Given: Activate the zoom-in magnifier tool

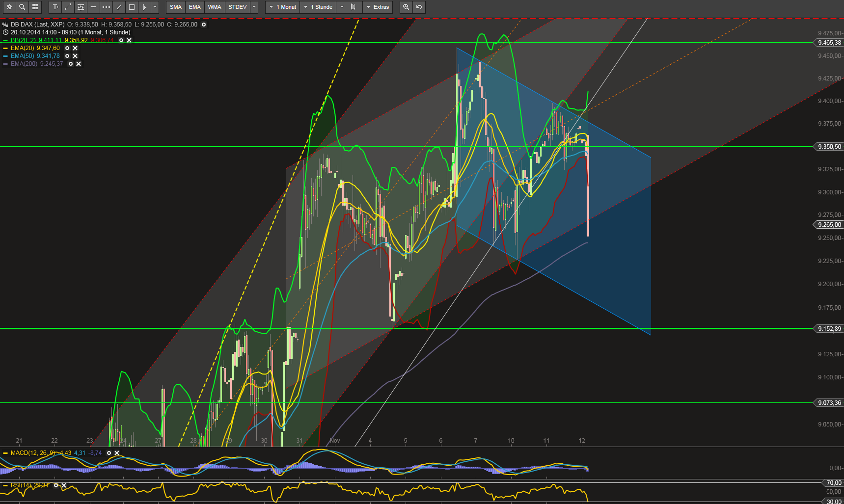Looking at the screenshot, I should (406, 7).
